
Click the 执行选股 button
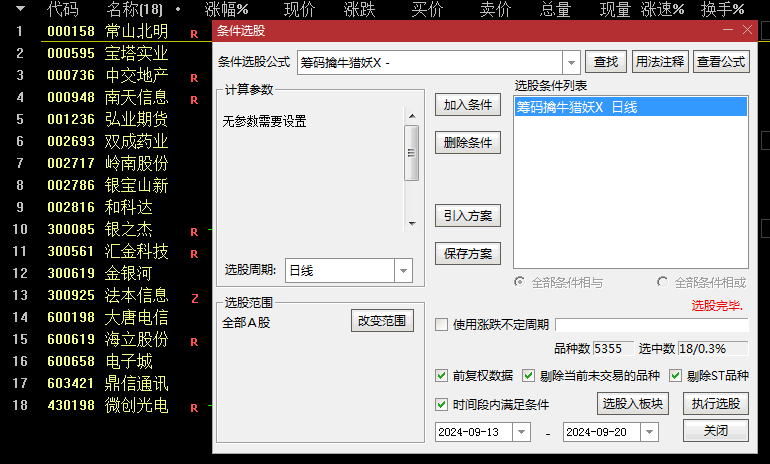tap(715, 404)
